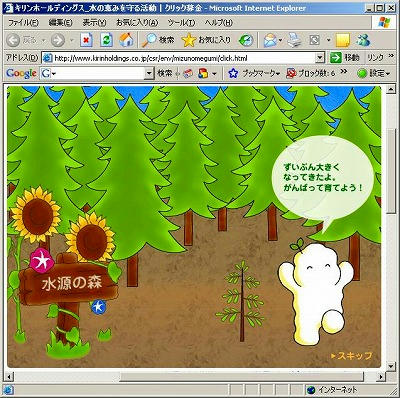Image resolution: width=400 pixels, height=398 pixels.
Task: Click the 移動 Go button
Action: [x=345, y=58]
